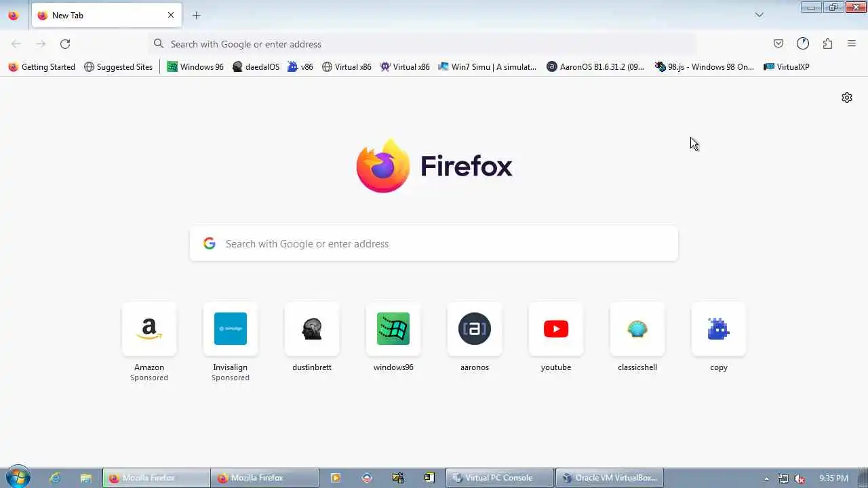
Task: Open the Windows Start orb
Action: pos(18,477)
